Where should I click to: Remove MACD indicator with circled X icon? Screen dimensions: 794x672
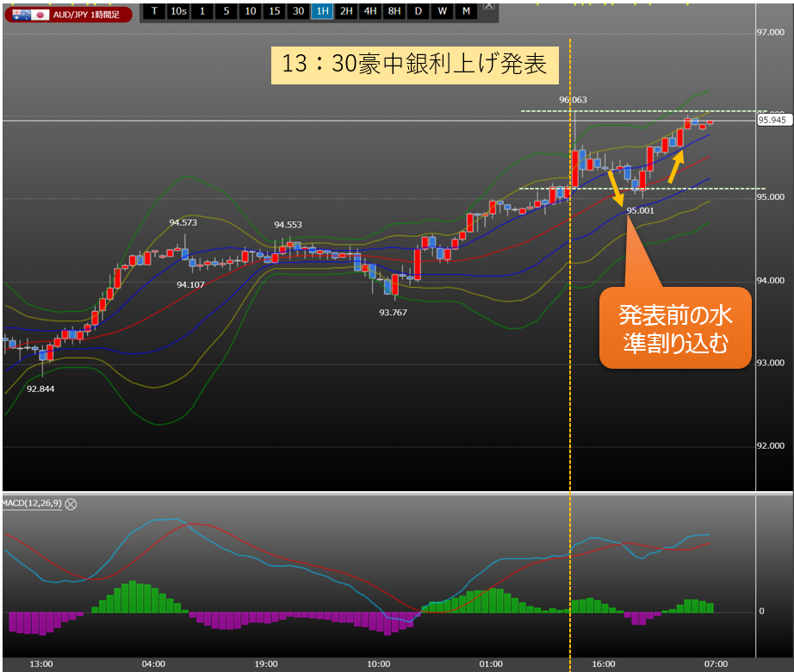click(71, 504)
